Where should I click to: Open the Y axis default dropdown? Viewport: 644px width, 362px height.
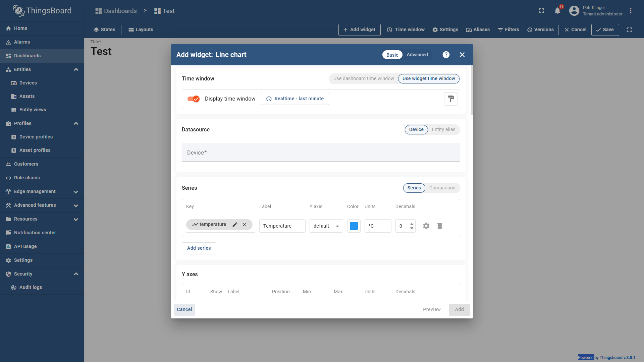pos(325,226)
